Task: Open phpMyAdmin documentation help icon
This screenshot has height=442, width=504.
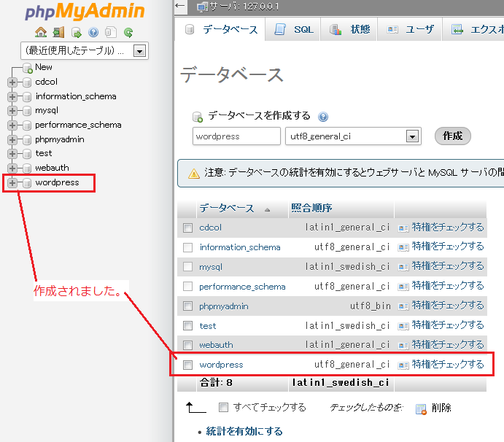Action: pos(93,32)
